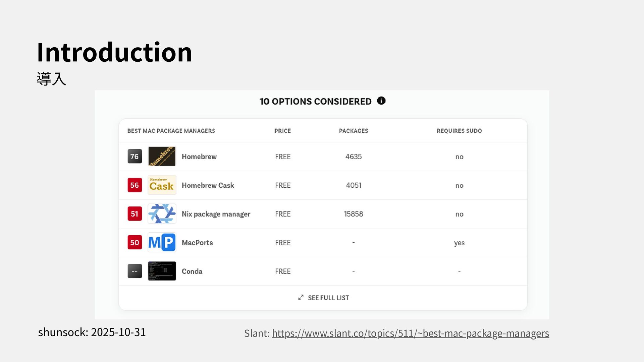This screenshot has height=362, width=644.
Task: Open the slant.co best-mac-package-managers link
Action: pyautogui.click(x=410, y=333)
